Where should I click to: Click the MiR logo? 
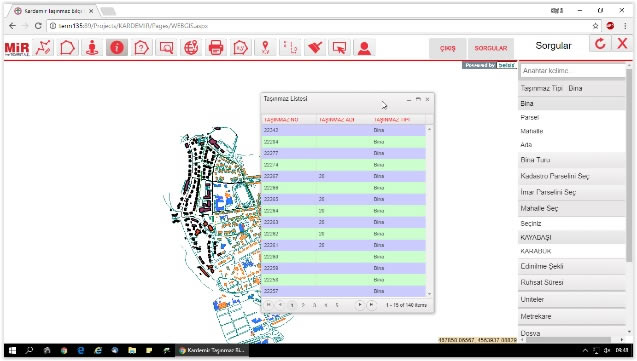click(x=17, y=49)
